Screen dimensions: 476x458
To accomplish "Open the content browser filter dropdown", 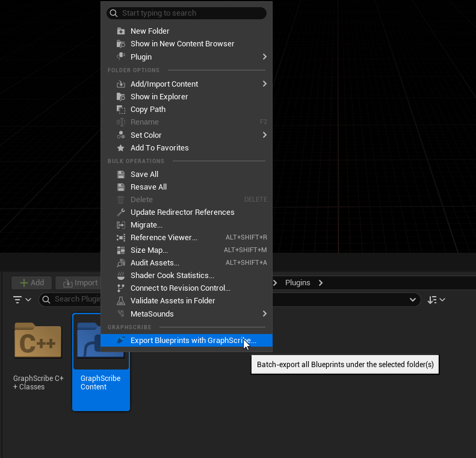I will point(22,300).
